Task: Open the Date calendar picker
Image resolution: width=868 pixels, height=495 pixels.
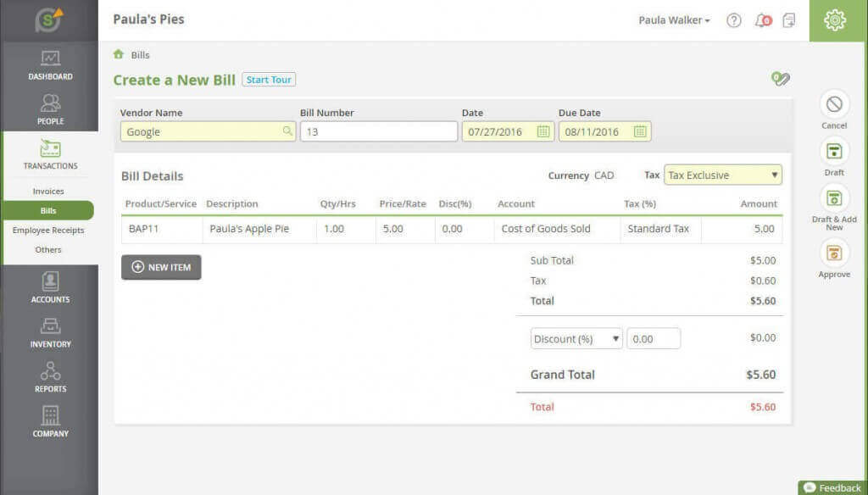Action: [x=543, y=131]
